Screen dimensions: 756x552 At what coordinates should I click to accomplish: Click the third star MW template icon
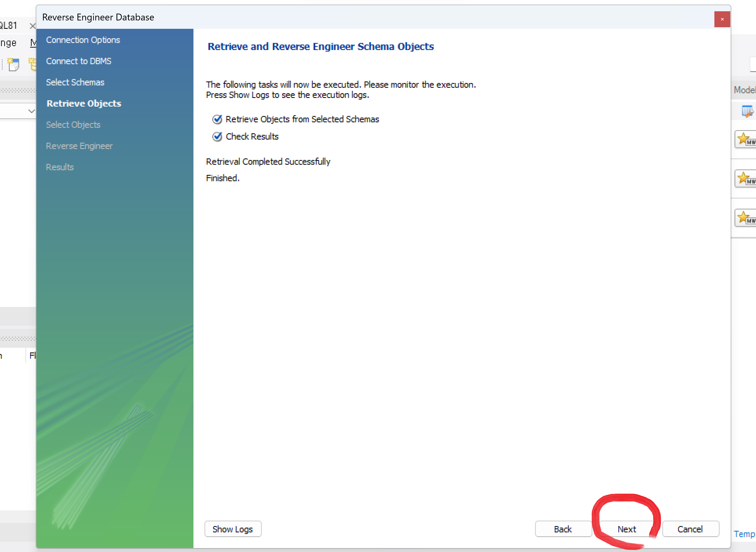746,218
